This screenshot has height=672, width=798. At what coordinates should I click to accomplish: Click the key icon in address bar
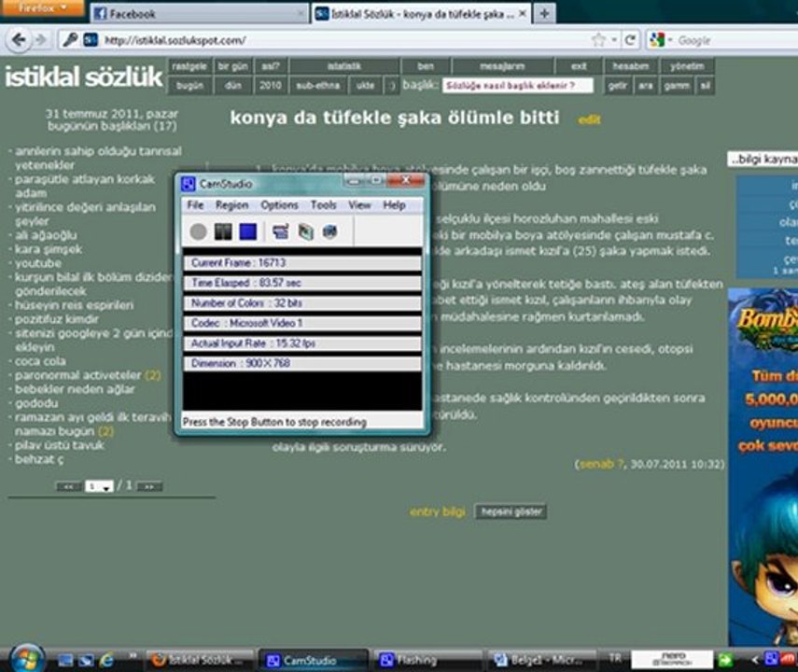[70, 40]
